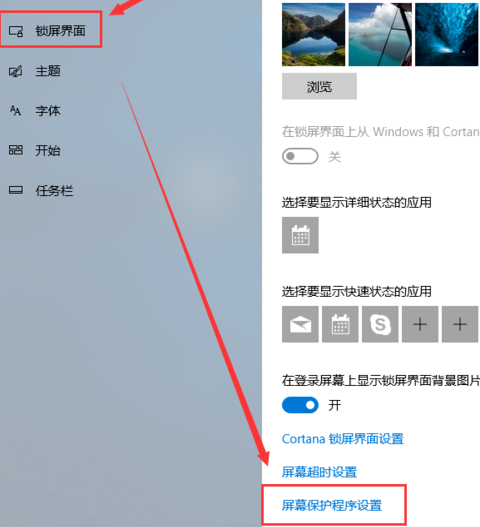Click the 浏览 browse button
The height and width of the screenshot is (527, 480).
click(x=319, y=86)
